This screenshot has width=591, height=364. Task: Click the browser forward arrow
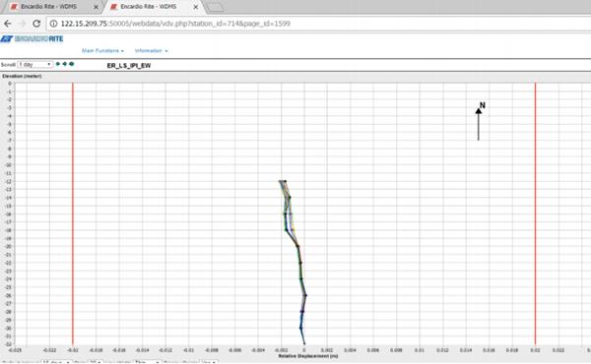click(x=22, y=24)
